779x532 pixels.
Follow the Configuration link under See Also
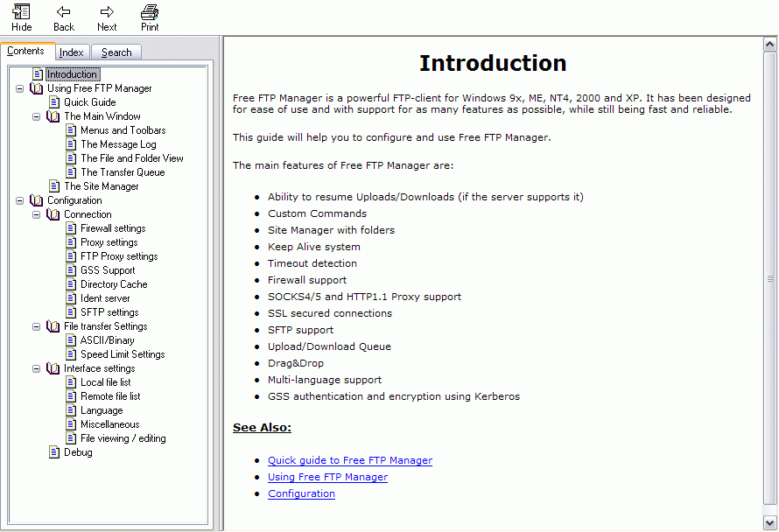tap(301, 493)
